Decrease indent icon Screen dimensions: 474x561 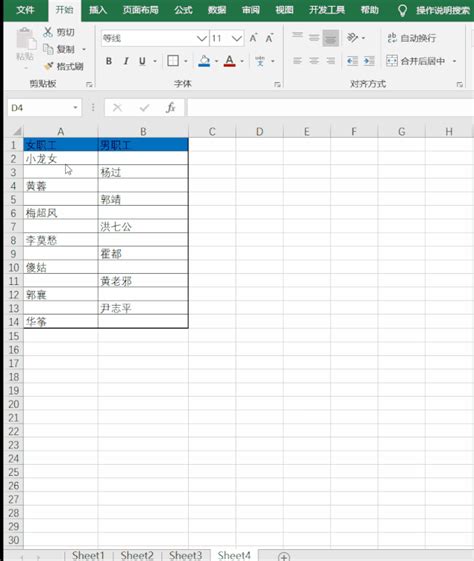352,61
